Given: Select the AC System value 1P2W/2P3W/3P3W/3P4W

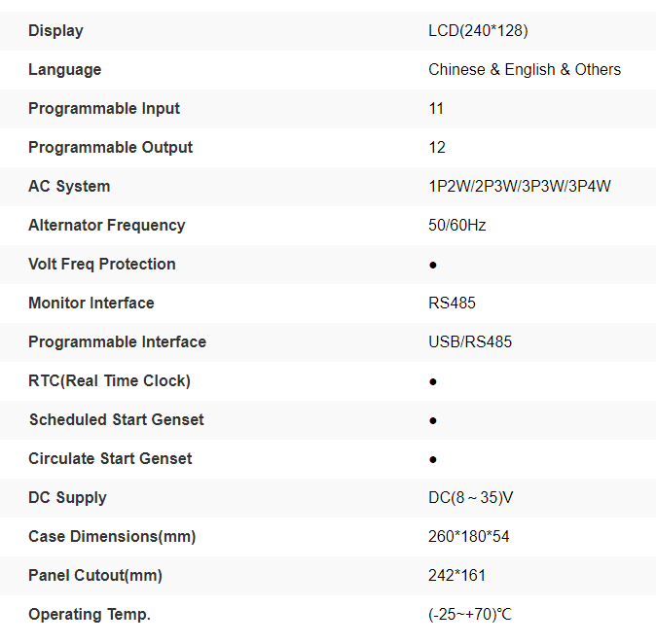Looking at the screenshot, I should point(519,187).
